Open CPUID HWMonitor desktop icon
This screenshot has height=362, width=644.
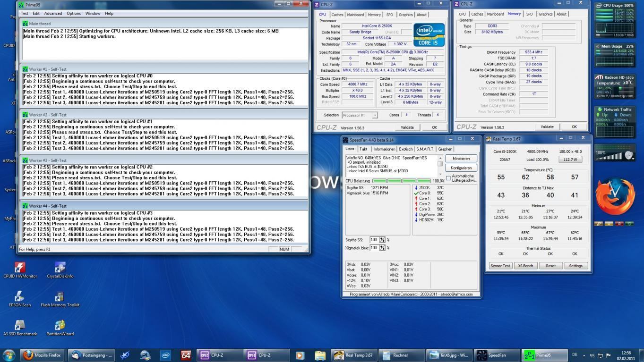point(20,270)
